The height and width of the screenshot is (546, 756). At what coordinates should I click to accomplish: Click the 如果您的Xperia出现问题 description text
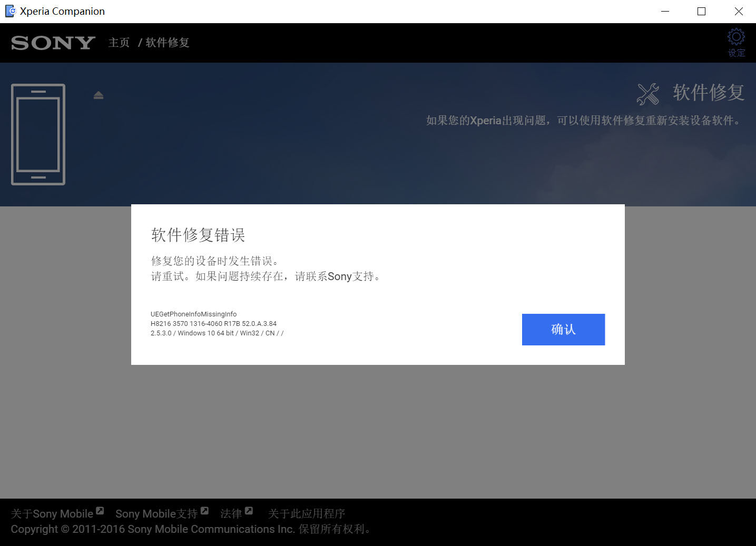584,121
